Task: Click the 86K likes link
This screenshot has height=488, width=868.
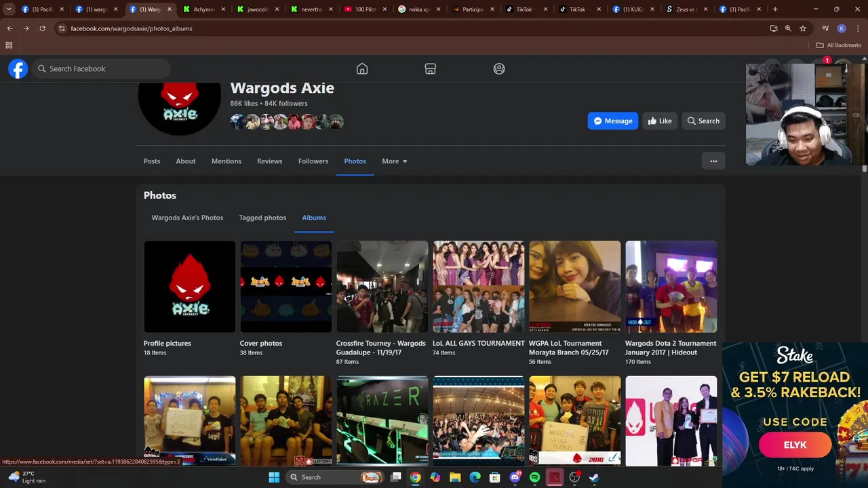Action: point(244,104)
